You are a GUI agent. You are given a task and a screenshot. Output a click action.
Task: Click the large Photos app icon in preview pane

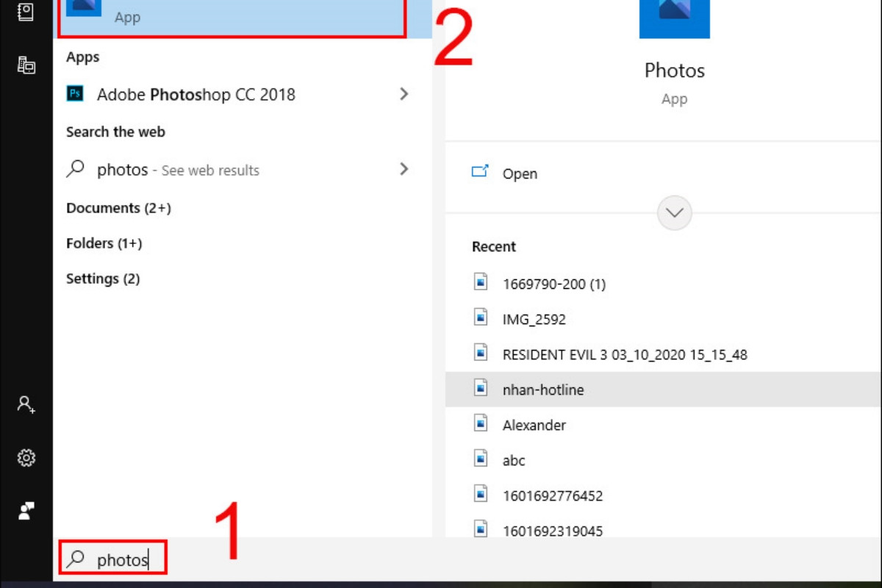coord(675,19)
